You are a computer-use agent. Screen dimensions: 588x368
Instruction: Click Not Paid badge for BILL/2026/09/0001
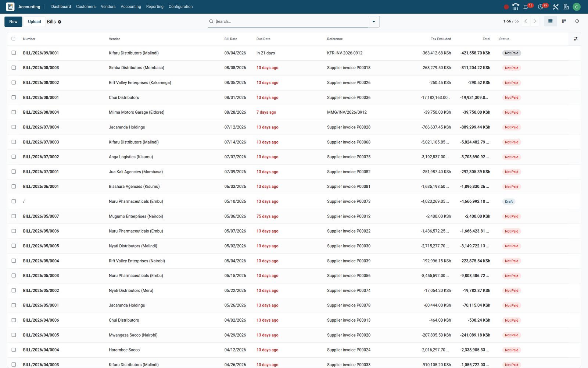tap(512, 53)
